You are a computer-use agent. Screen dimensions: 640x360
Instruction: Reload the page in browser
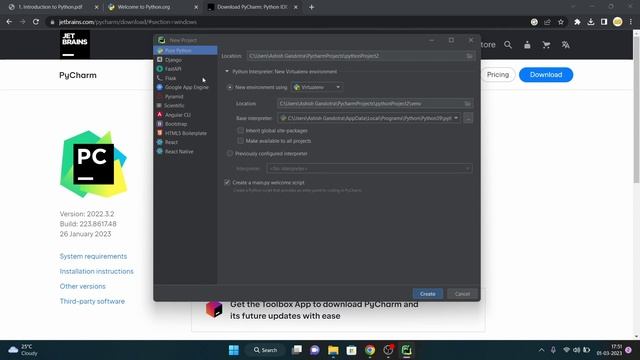[x=36, y=22]
